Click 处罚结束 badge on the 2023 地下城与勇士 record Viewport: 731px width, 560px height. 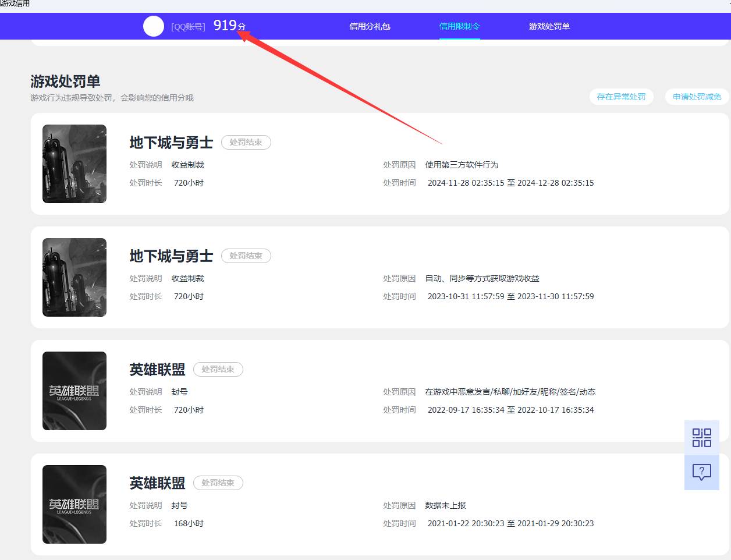pyautogui.click(x=246, y=256)
